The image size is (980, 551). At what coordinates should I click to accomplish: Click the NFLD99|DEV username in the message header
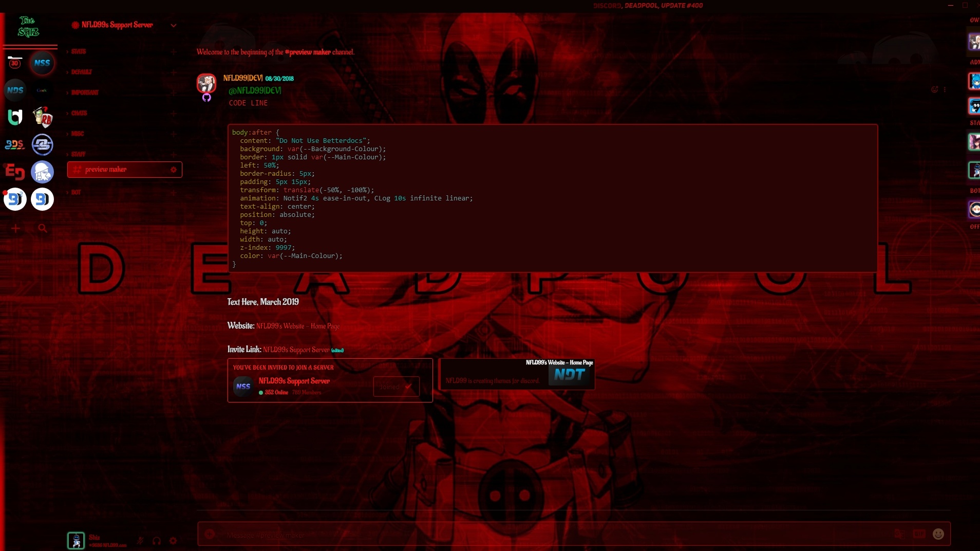(243, 78)
